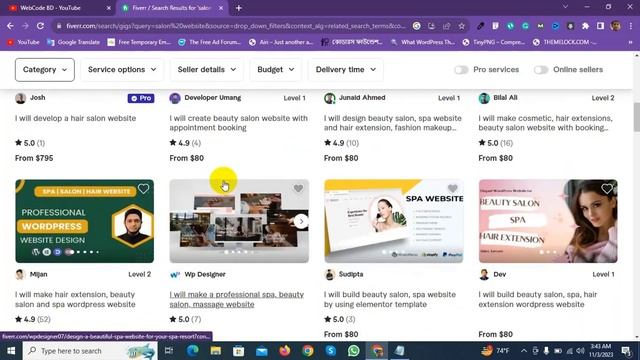Reload the Fiverr page

click(x=40, y=26)
